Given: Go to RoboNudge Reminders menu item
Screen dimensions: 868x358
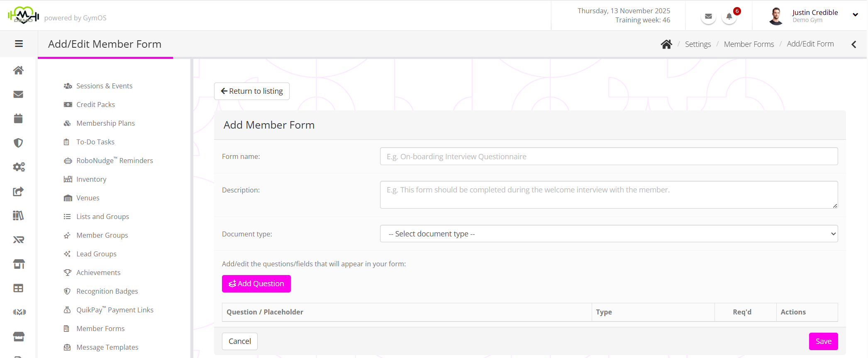Looking at the screenshot, I should (x=115, y=161).
